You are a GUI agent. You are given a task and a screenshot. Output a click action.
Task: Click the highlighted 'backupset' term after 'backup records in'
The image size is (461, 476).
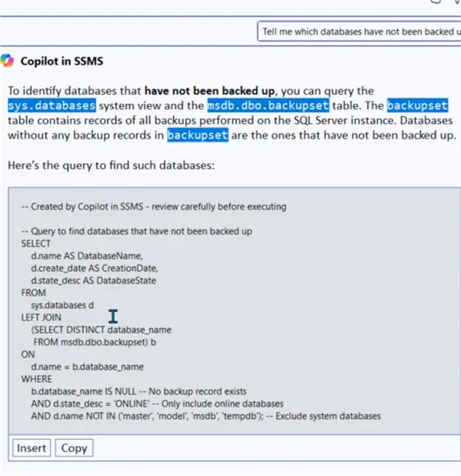(198, 135)
